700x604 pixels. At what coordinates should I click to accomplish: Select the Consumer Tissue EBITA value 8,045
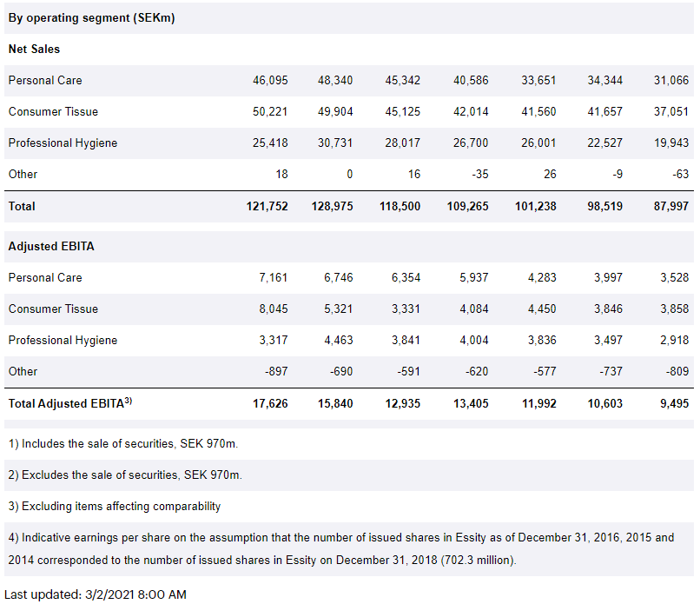pos(273,309)
